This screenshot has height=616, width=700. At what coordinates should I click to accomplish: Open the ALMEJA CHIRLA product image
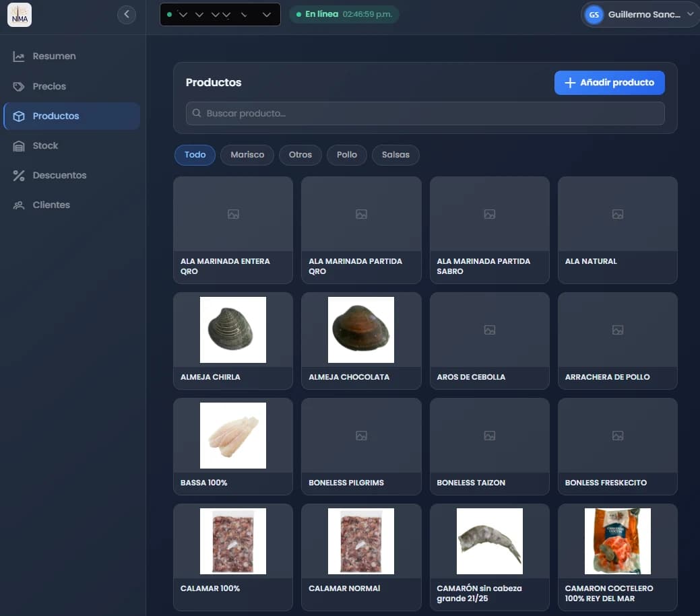point(233,330)
